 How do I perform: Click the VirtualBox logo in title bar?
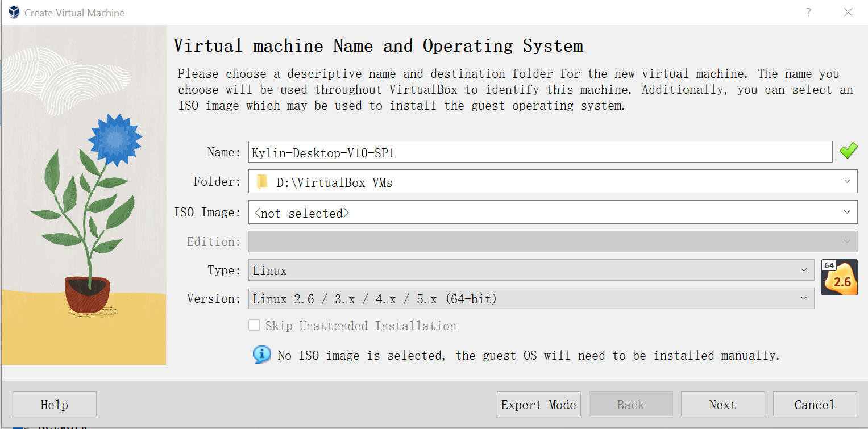coord(14,13)
